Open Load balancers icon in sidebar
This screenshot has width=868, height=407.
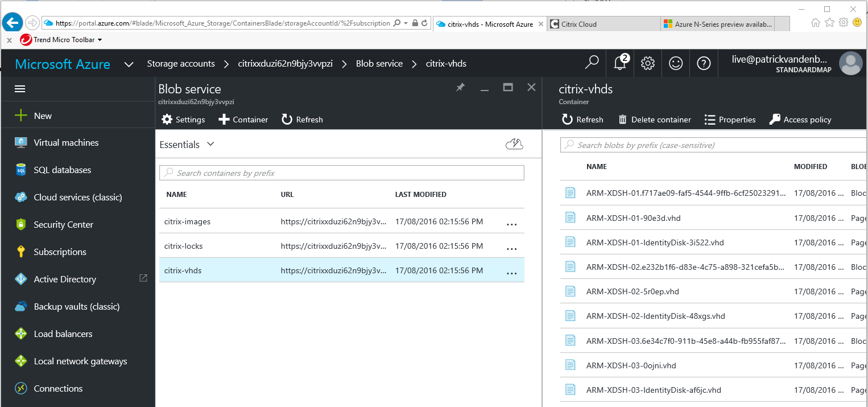[x=21, y=334]
